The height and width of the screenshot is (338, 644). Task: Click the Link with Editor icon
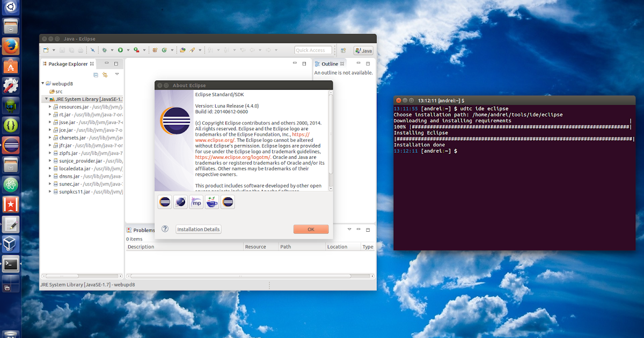point(105,75)
